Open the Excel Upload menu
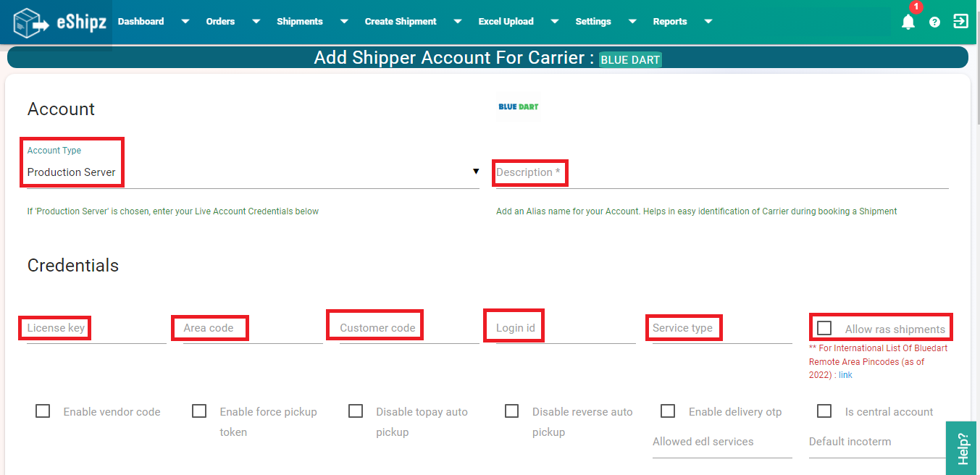Image resolution: width=980 pixels, height=475 pixels. 506,22
